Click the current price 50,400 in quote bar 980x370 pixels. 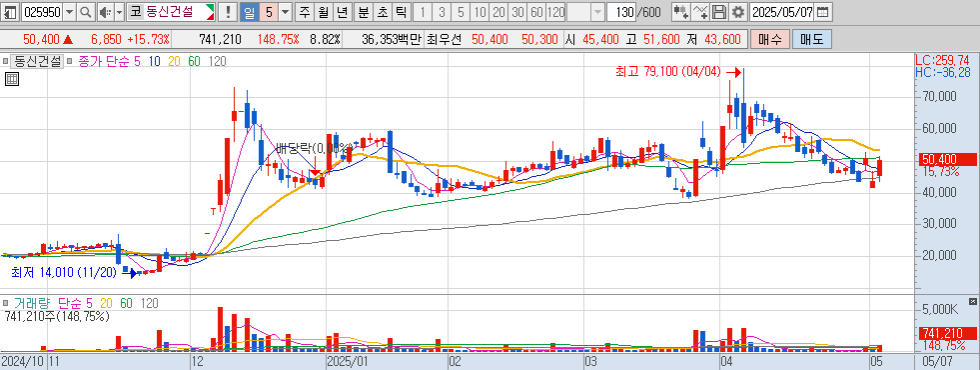(x=41, y=39)
